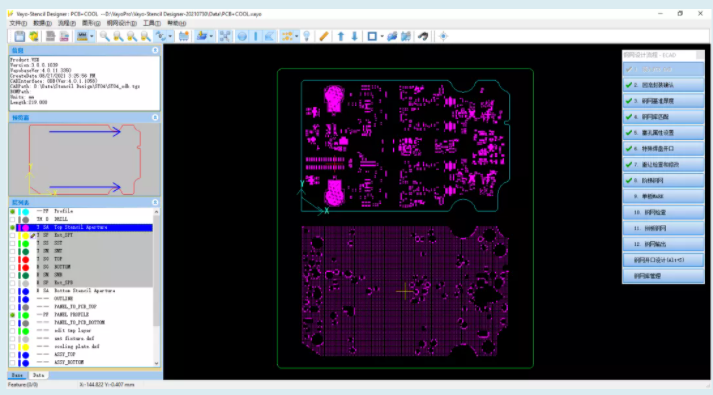Click the gray document icon in toolbar
Image resolution: width=713 pixels, height=395 pixels.
coord(50,36)
